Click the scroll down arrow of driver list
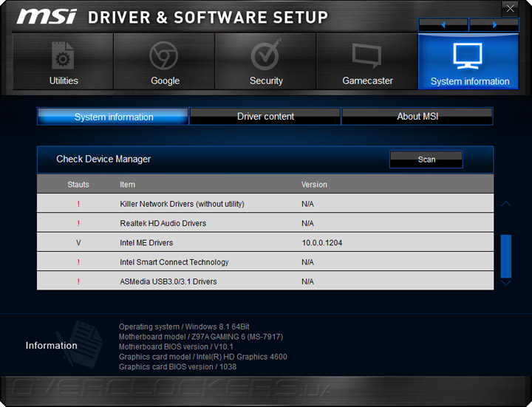532x407 pixels. click(506, 282)
